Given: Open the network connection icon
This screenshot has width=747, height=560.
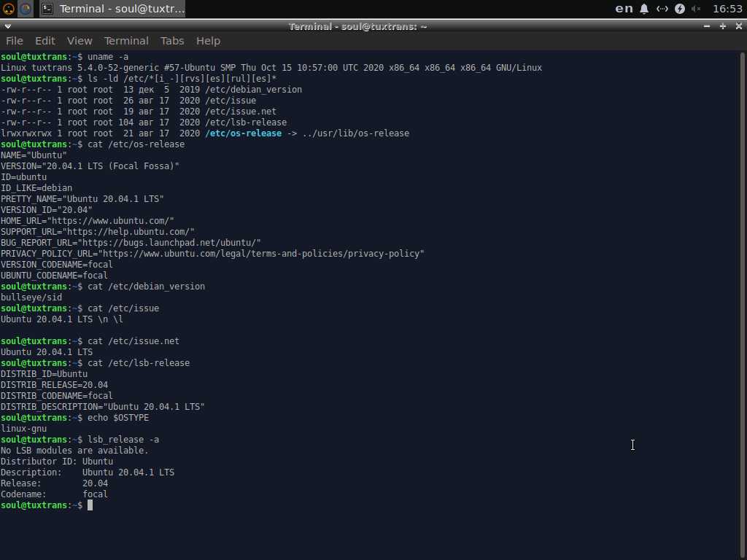Looking at the screenshot, I should click(662, 9).
